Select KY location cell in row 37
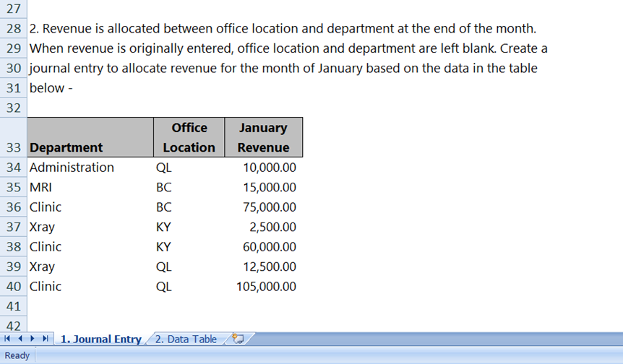Image resolution: width=623 pixels, height=364 pixels. tap(189, 227)
